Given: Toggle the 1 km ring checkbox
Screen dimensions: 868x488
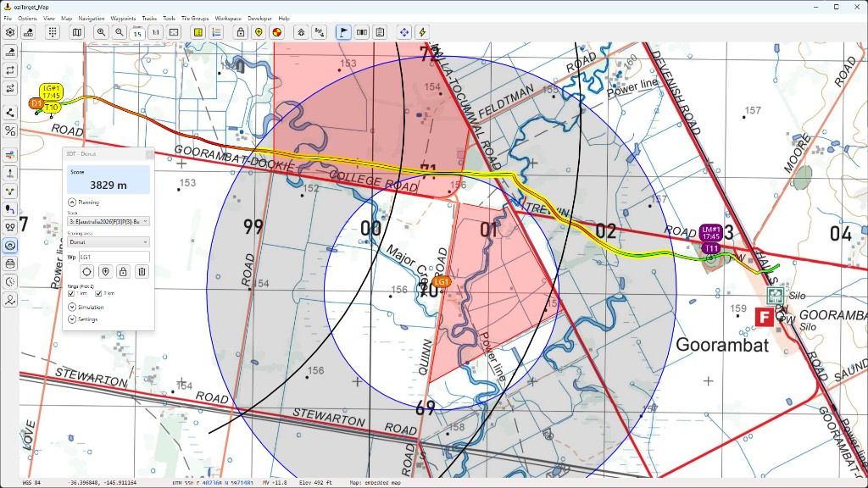Looking at the screenshot, I should point(71,293).
